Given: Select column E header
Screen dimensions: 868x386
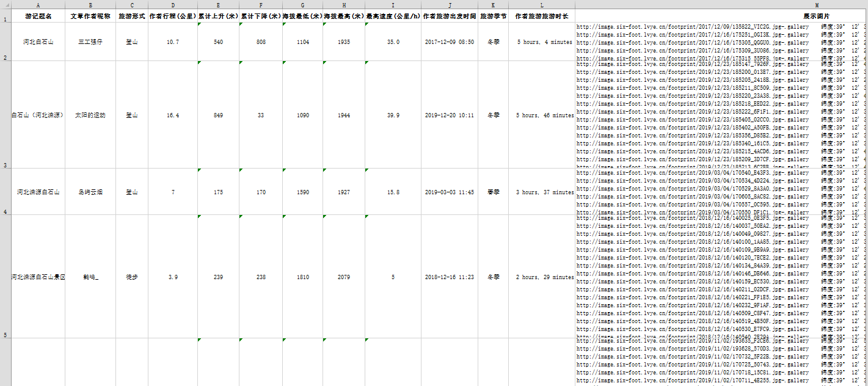Looking at the screenshot, I should coord(218,4).
